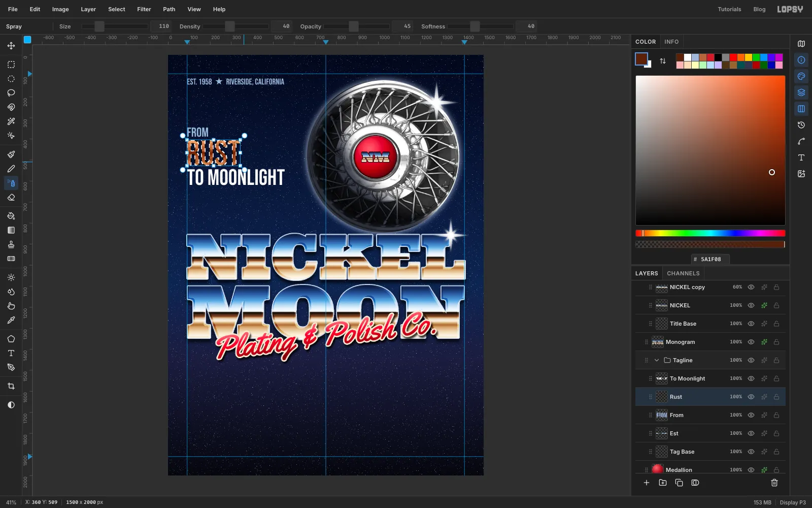Toggle visibility of NICKEL copy layer

tap(751, 287)
